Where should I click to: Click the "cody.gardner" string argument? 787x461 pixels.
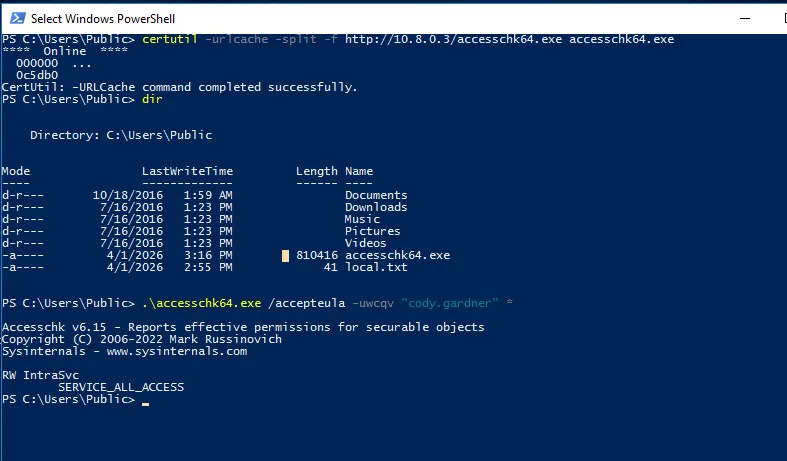click(450, 303)
